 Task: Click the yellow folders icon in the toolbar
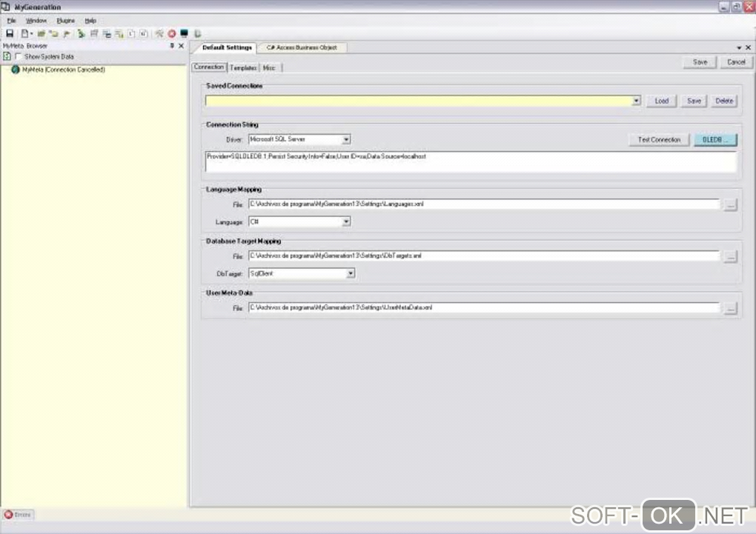[x=53, y=34]
